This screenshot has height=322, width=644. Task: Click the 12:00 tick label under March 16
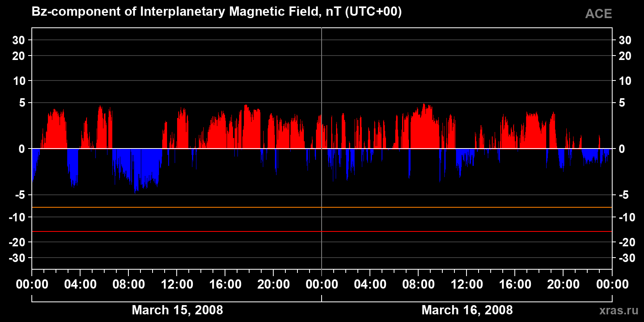(x=467, y=285)
